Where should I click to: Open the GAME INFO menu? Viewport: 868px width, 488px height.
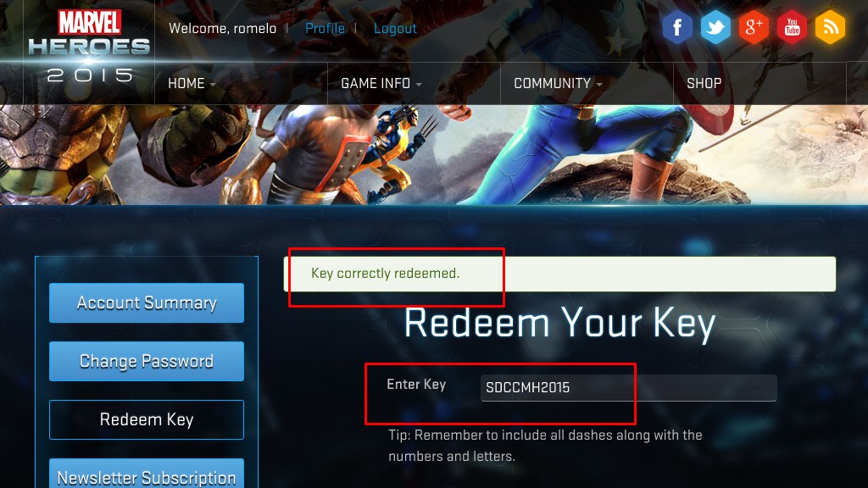click(x=376, y=84)
